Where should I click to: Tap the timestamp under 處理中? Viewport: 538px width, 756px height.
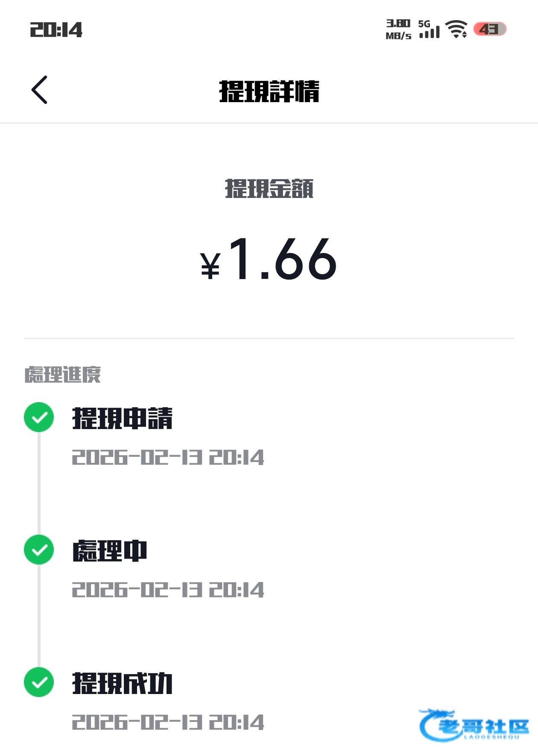pyautogui.click(x=168, y=590)
